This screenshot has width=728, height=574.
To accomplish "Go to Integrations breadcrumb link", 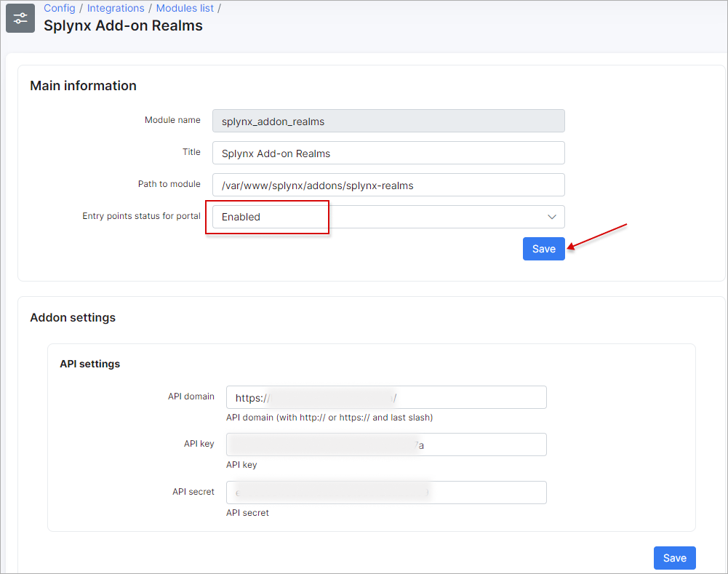I will [116, 8].
